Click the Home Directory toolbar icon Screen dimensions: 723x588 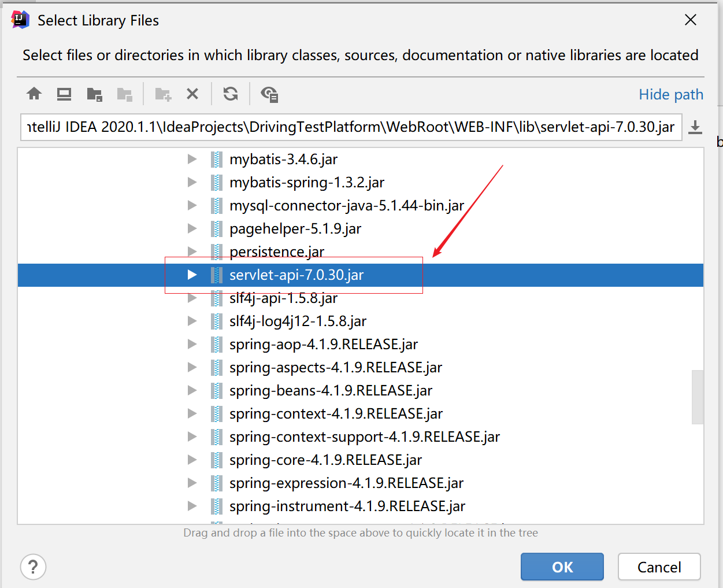[34, 94]
